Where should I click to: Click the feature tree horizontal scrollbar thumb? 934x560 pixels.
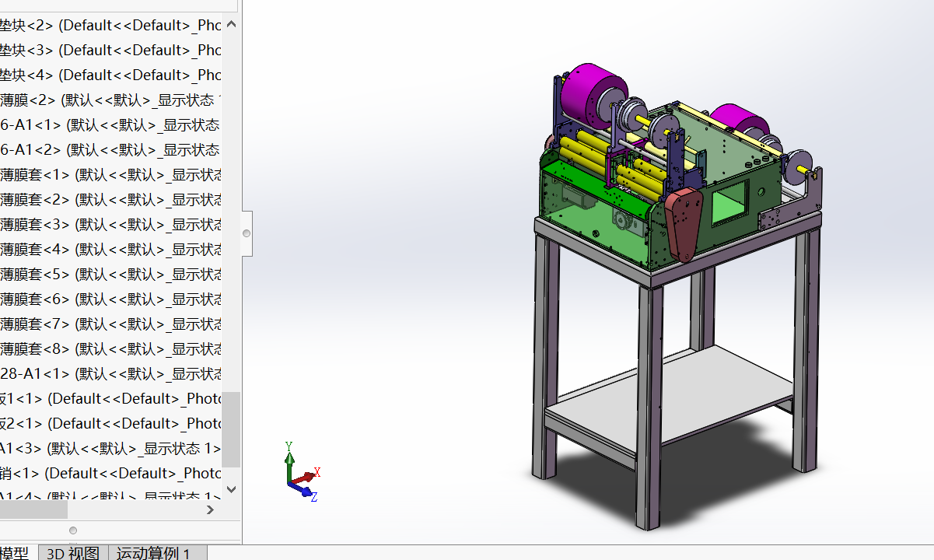point(33,509)
